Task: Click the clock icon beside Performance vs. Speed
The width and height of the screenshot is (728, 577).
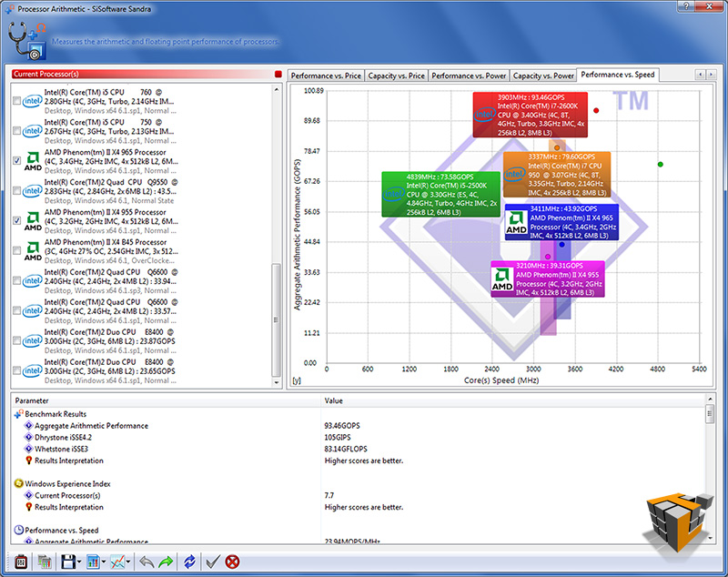Action: pyautogui.click(x=18, y=530)
